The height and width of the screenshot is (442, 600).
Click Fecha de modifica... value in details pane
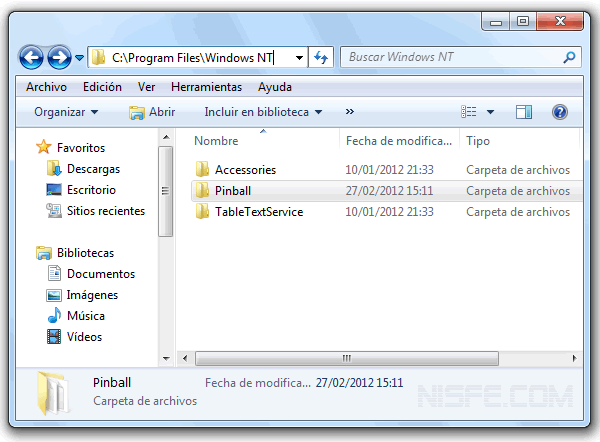(359, 383)
